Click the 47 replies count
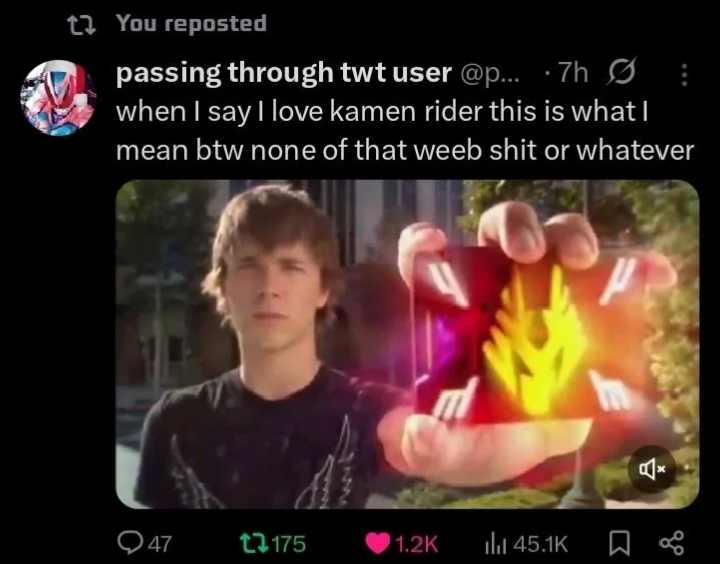Image resolution: width=720 pixels, height=564 pixels. pos(161,544)
